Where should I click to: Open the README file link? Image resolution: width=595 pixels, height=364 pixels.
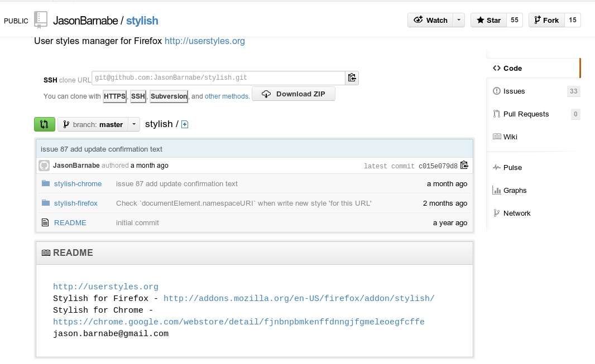pyautogui.click(x=70, y=223)
